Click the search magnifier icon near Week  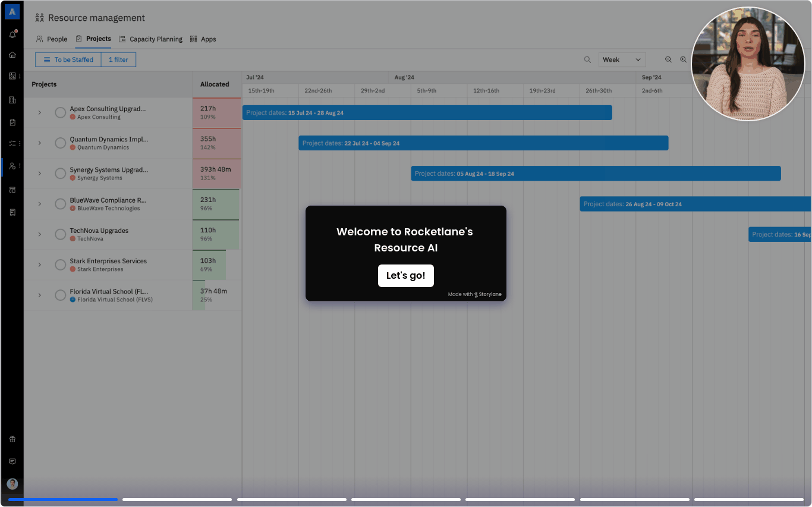click(587, 59)
